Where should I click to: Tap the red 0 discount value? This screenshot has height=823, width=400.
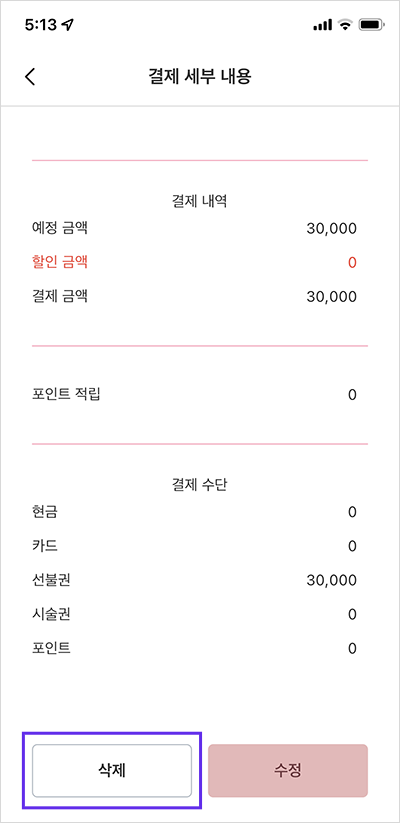[352, 262]
